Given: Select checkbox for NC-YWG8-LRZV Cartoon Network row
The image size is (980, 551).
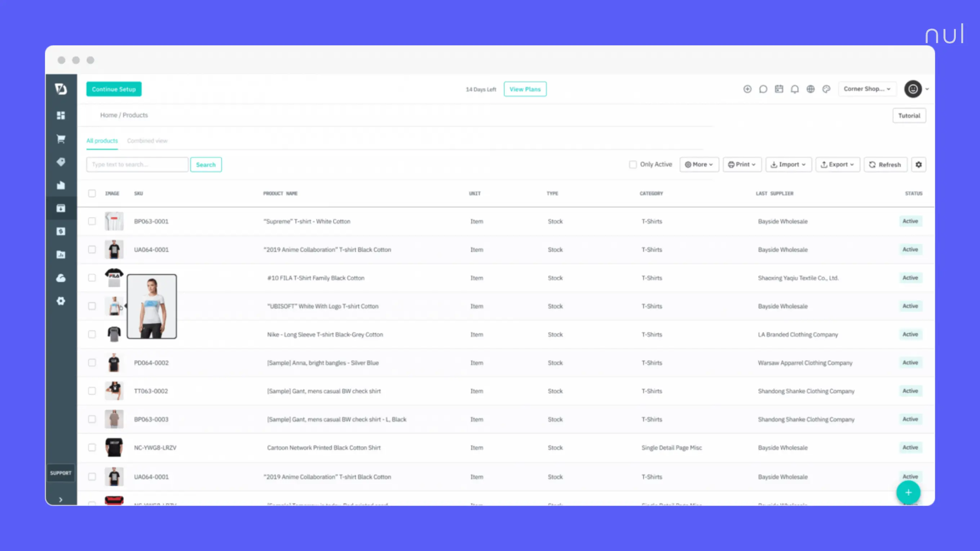Looking at the screenshot, I should click(x=92, y=448).
